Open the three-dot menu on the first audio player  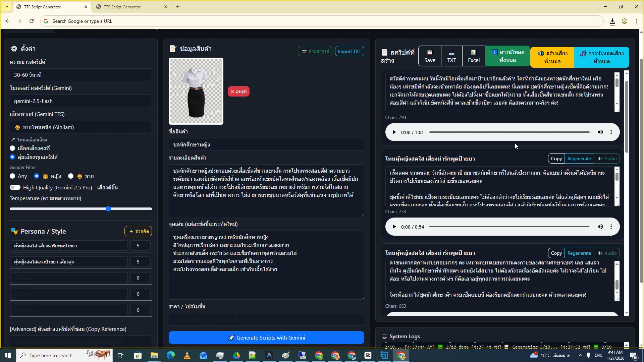(x=611, y=132)
